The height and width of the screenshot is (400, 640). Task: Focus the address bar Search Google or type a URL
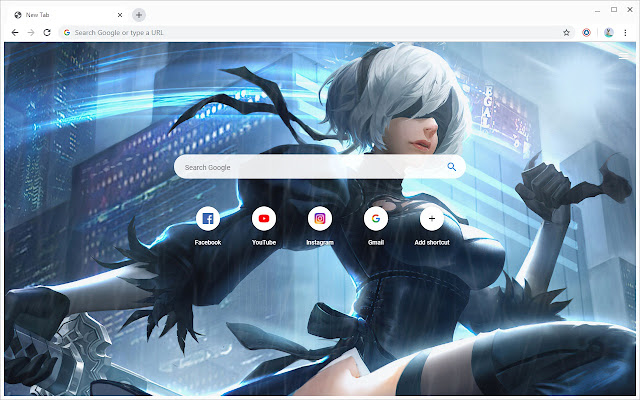pos(316,33)
